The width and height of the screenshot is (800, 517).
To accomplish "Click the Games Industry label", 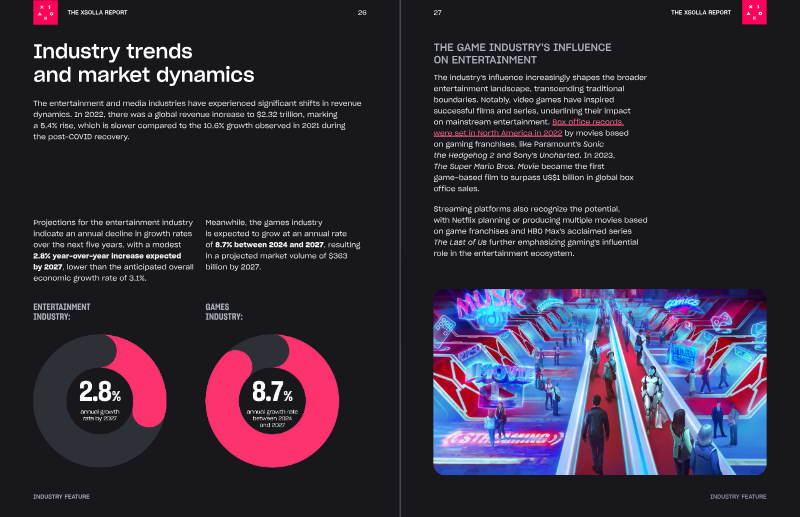I will (x=224, y=312).
